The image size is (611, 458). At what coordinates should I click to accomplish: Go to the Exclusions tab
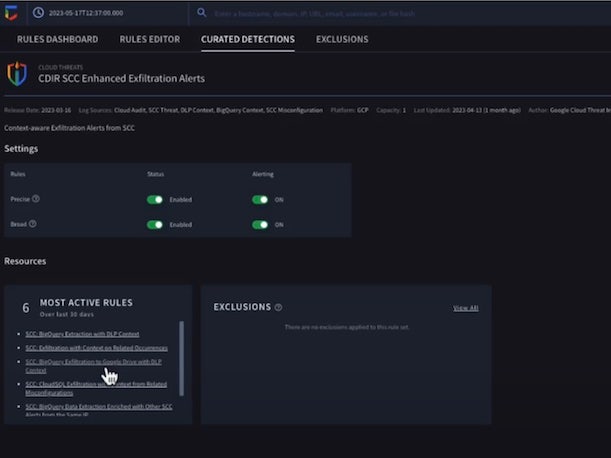[342, 39]
